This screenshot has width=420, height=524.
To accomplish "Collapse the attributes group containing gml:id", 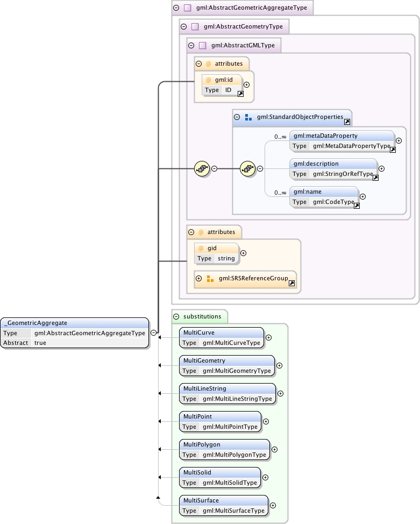I will [198, 63].
